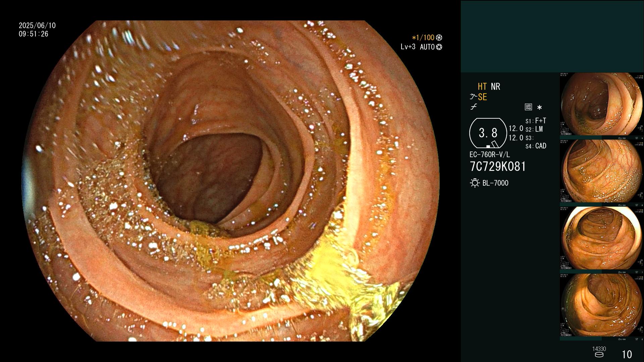
Task: Open the first captured thumbnail at top
Action: click(601, 104)
